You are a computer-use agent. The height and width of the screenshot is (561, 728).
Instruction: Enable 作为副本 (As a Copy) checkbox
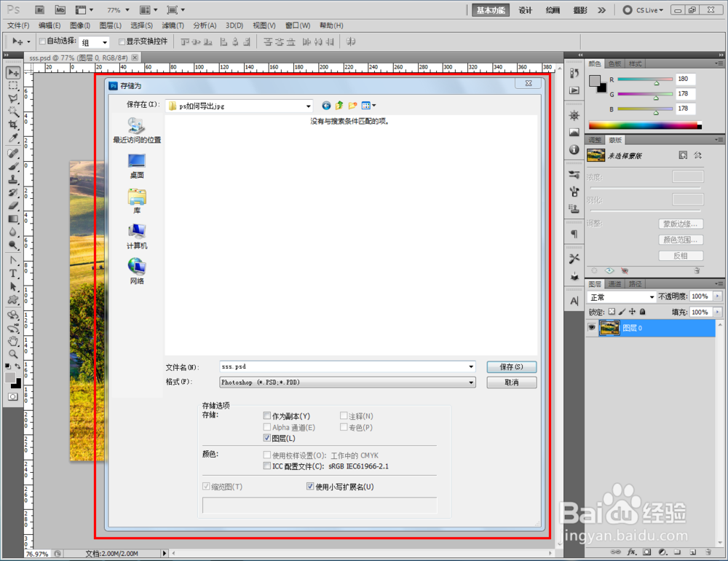point(267,415)
